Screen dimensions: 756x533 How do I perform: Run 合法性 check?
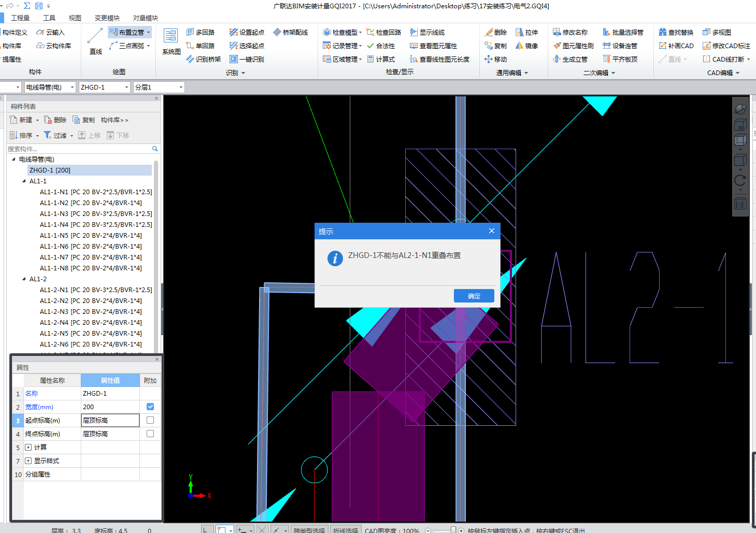click(381, 46)
